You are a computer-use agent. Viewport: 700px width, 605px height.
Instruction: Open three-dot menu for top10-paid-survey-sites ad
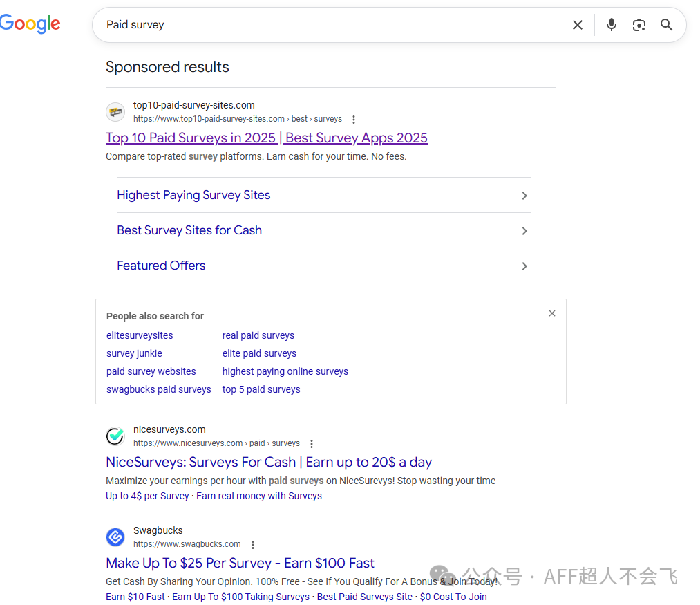coord(354,120)
